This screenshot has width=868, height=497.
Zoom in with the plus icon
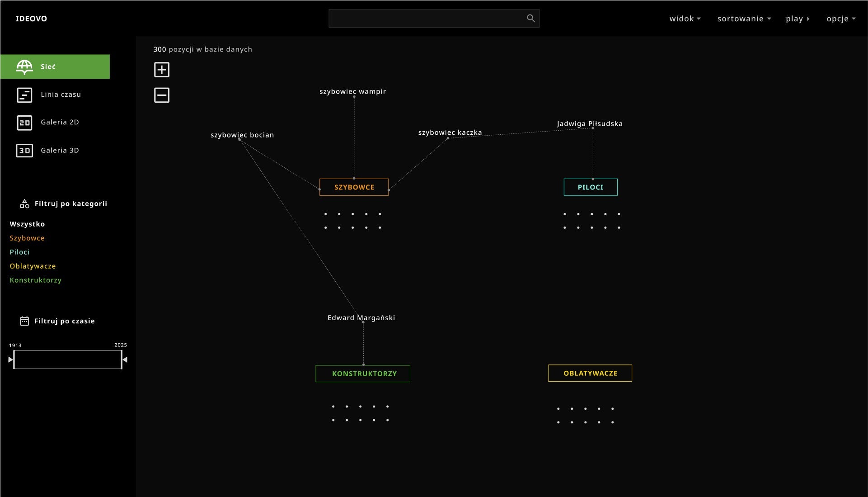pos(162,70)
